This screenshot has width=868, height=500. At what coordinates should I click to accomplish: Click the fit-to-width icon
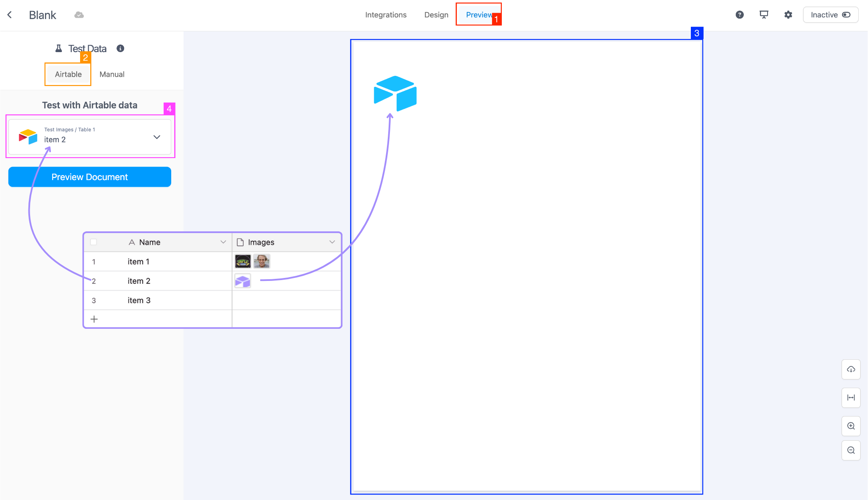point(851,397)
